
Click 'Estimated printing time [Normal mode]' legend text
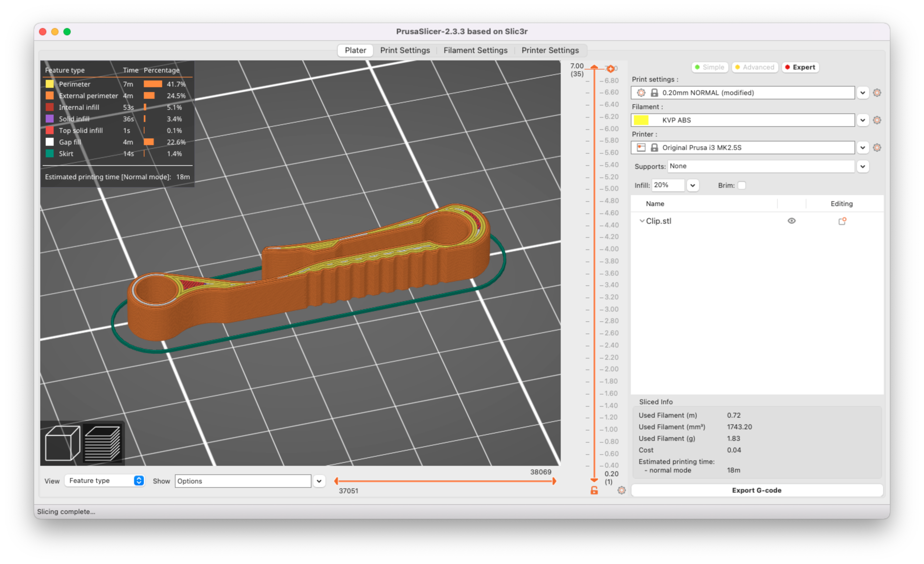(108, 177)
